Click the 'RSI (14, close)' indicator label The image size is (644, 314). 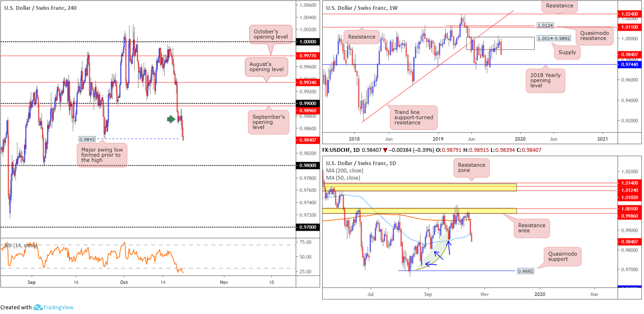pyautogui.click(x=21, y=246)
